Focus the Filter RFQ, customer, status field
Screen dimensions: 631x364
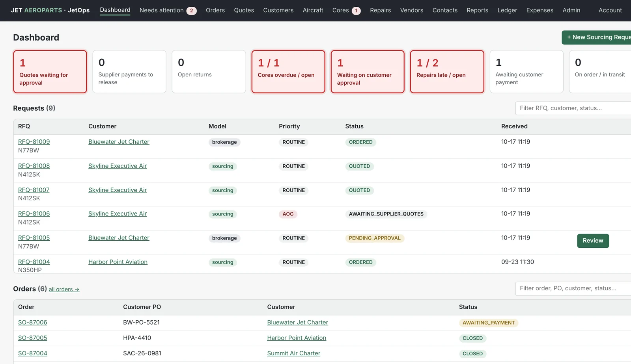coord(573,108)
